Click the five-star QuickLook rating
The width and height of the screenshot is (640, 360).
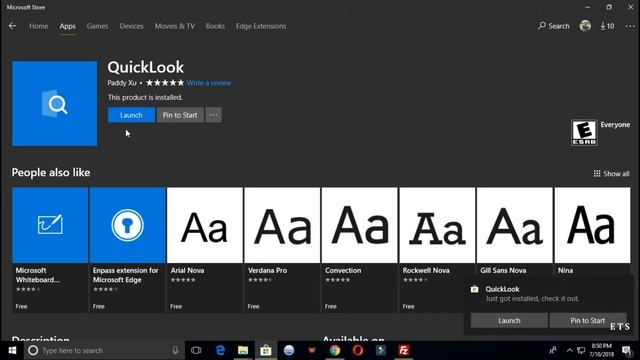[x=165, y=83]
